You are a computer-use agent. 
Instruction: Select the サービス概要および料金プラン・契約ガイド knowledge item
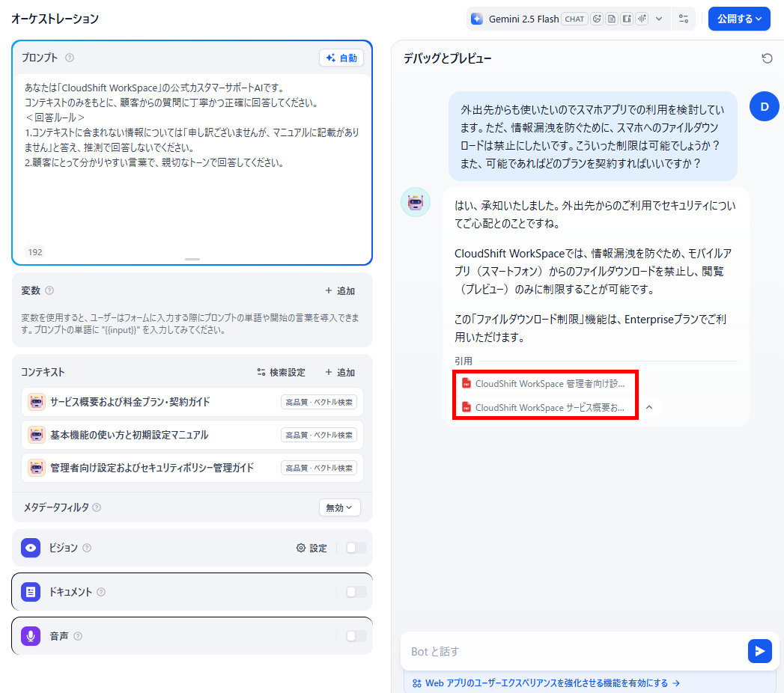click(192, 402)
